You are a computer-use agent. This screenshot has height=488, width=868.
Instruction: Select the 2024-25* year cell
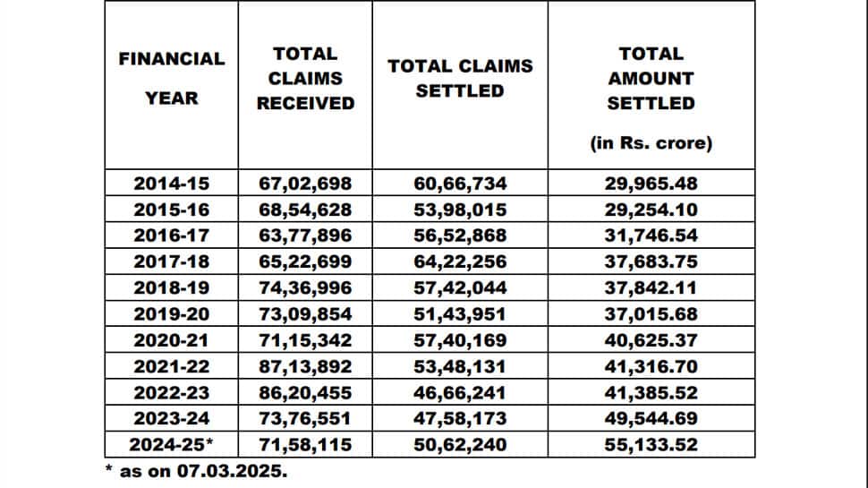coord(171,445)
